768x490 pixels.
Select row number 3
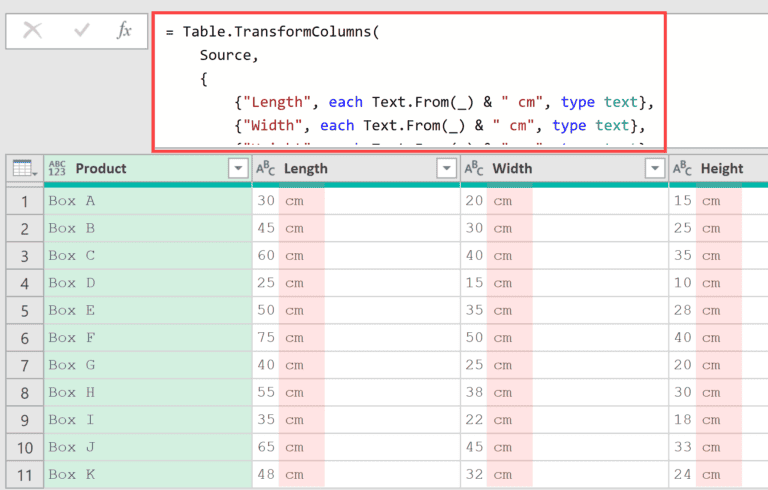tap(24, 256)
